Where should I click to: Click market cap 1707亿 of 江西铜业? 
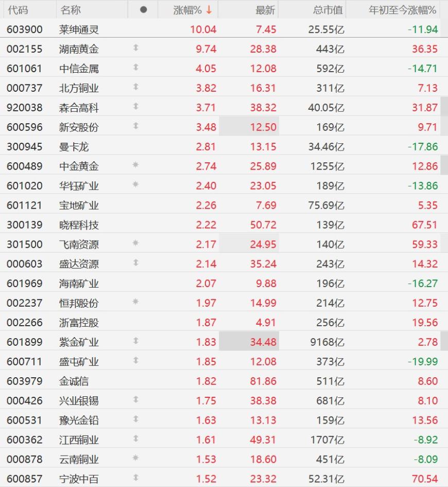(x=328, y=440)
